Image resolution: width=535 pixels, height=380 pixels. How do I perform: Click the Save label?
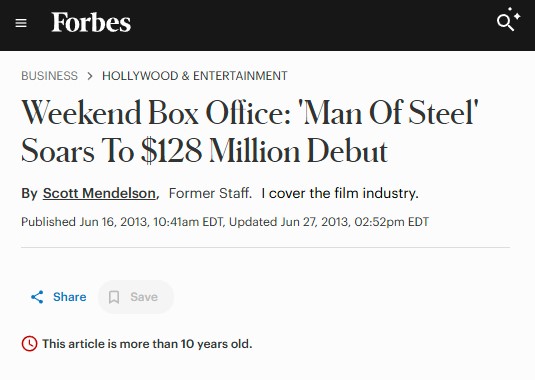tap(144, 297)
